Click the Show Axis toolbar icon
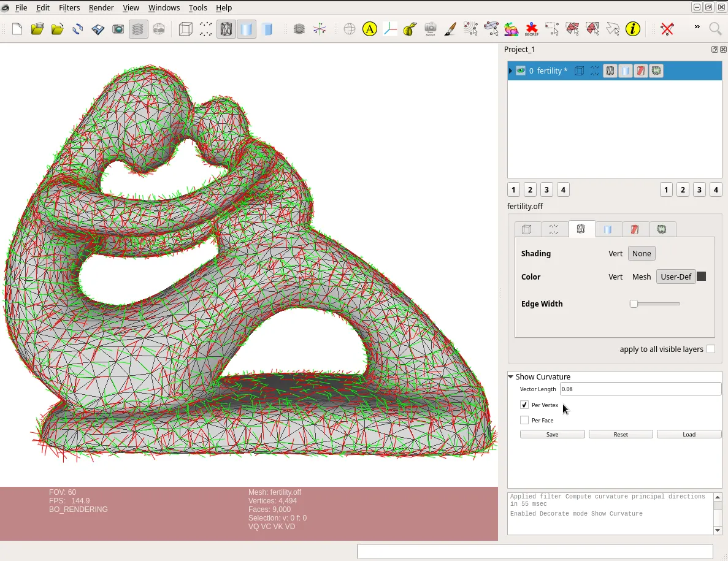Image resolution: width=728 pixels, height=561 pixels. click(x=320, y=29)
